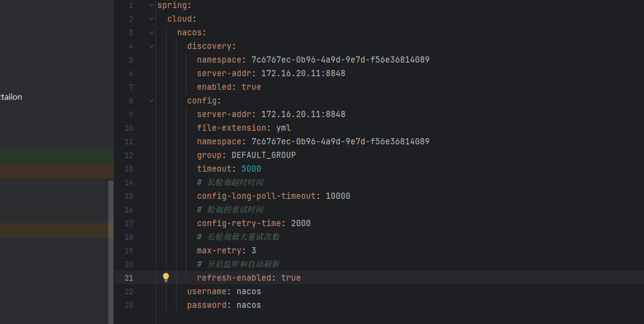The image size is (644, 324).
Task: Fold the discovery section
Action: [151, 46]
